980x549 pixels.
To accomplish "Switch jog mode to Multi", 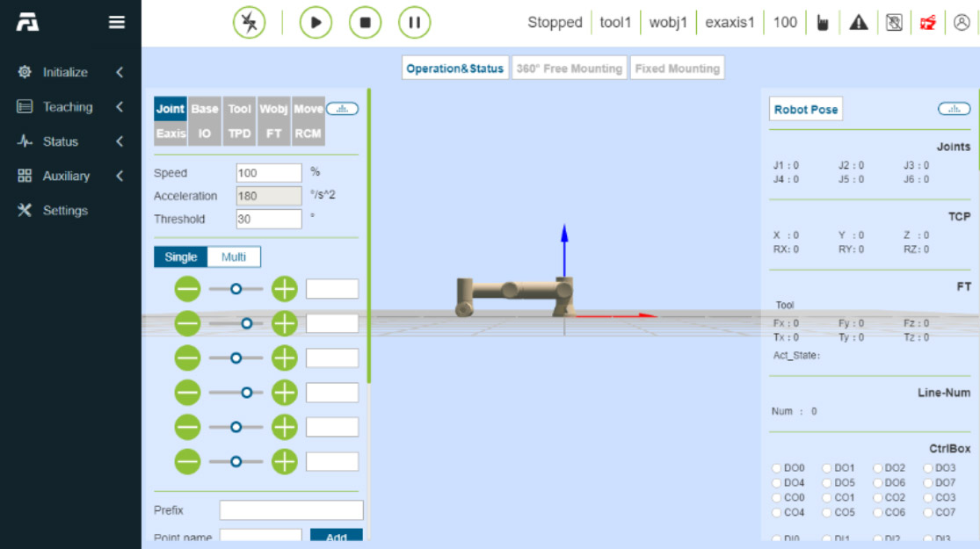I will [x=234, y=257].
